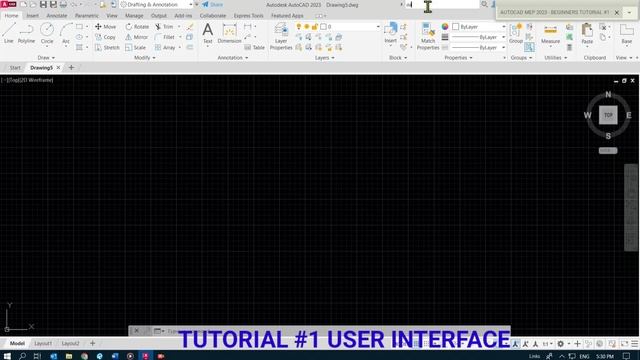This screenshot has height=360, width=640.
Task: Open the ByLayer linetype dropdown
Action: 479,48
